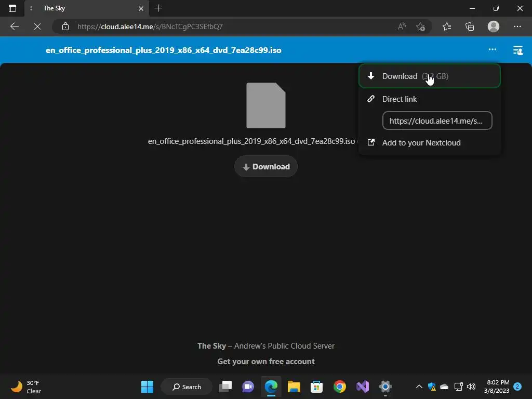Open the Edge tab actions menu icon

tap(12, 8)
